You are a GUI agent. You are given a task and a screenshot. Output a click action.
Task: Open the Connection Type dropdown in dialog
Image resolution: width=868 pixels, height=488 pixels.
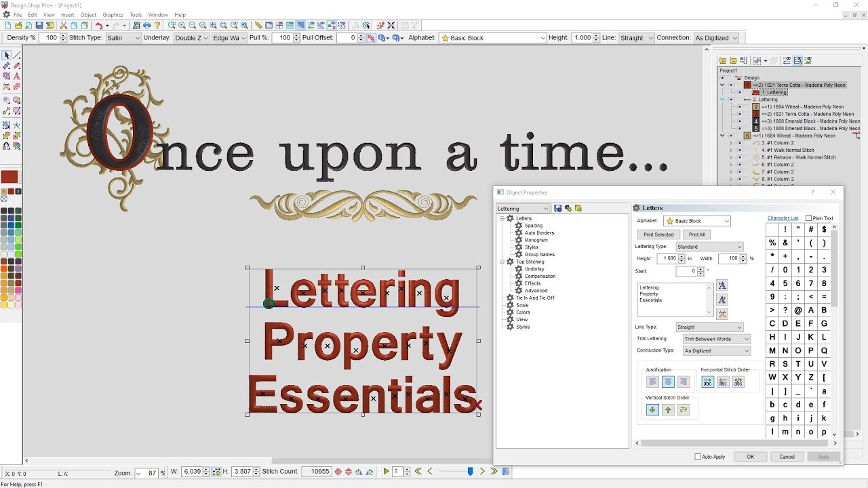717,351
